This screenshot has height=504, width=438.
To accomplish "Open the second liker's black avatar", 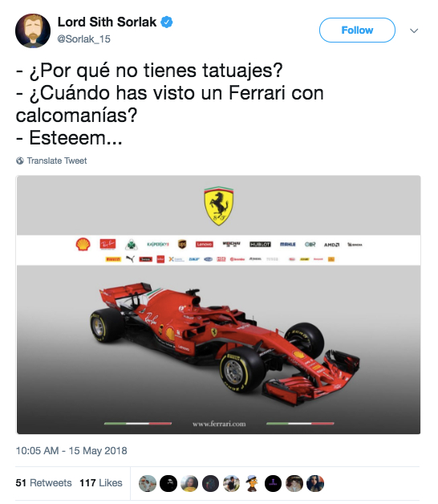I will 168,483.
